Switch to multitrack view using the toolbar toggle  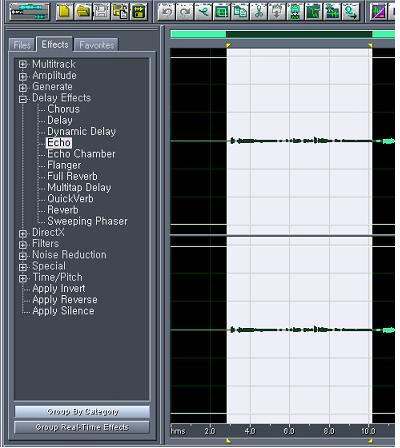pyautogui.click(x=29, y=12)
